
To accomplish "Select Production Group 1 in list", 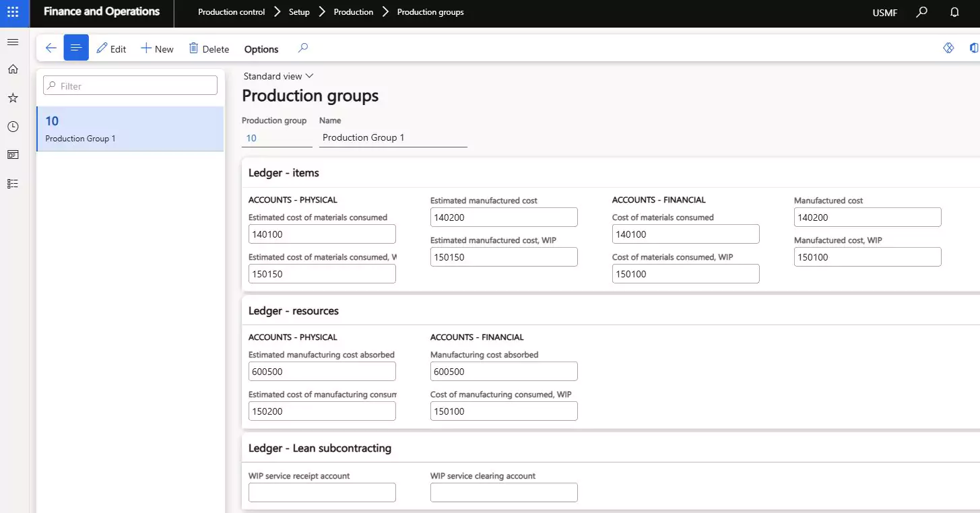I will (x=130, y=129).
